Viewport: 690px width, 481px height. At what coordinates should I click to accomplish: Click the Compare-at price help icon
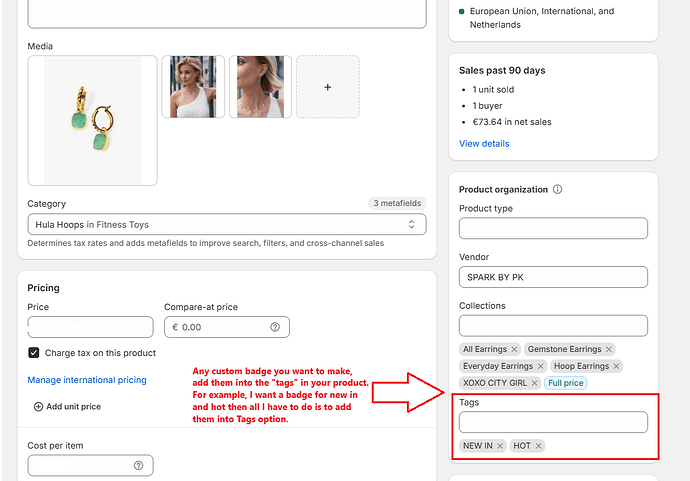275,327
